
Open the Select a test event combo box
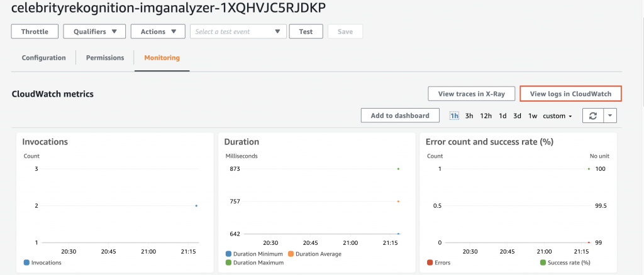tap(238, 31)
